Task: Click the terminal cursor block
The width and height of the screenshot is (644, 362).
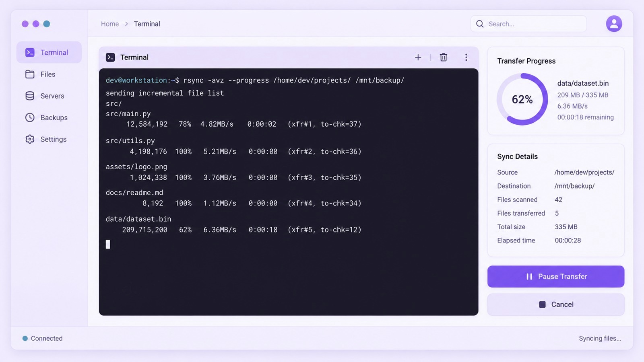Action: (108, 244)
